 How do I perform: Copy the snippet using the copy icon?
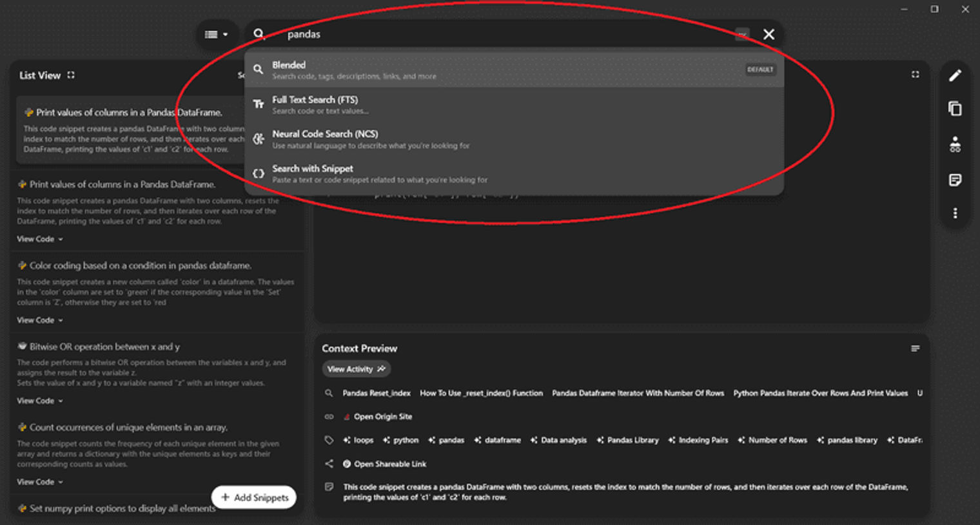pos(955,109)
